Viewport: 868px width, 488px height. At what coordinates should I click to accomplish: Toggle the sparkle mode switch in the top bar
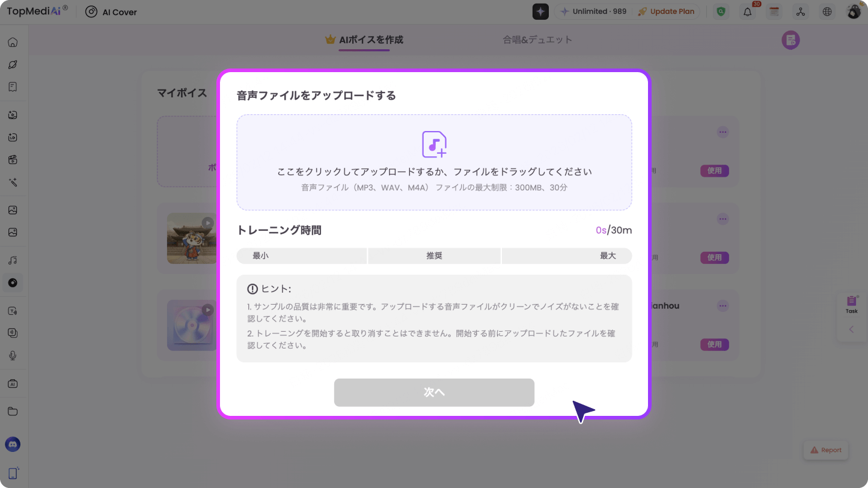(x=540, y=11)
